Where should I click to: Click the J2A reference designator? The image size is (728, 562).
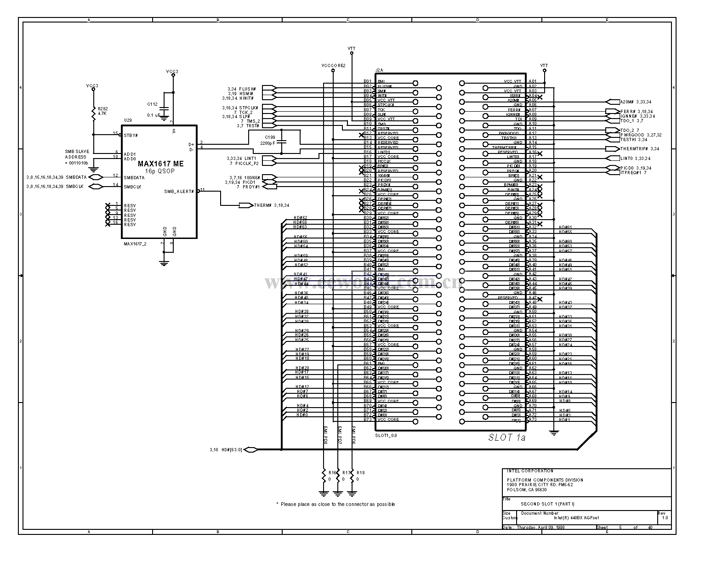(379, 70)
